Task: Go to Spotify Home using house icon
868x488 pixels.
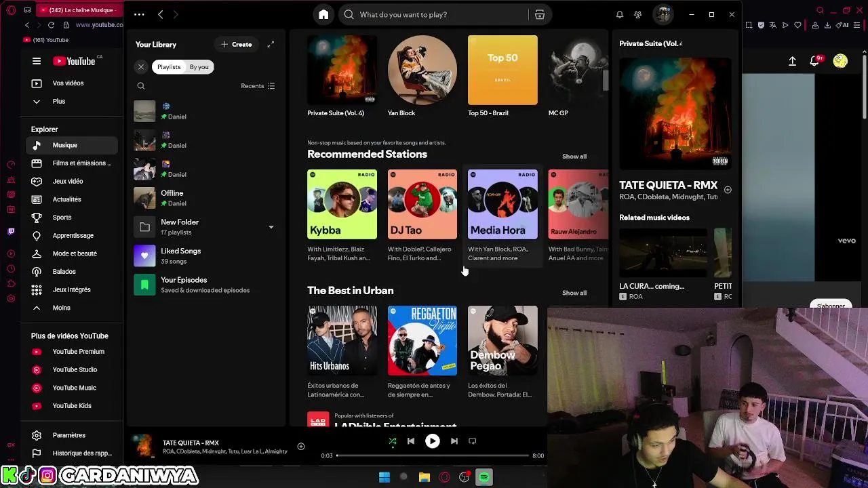Action: point(323,14)
